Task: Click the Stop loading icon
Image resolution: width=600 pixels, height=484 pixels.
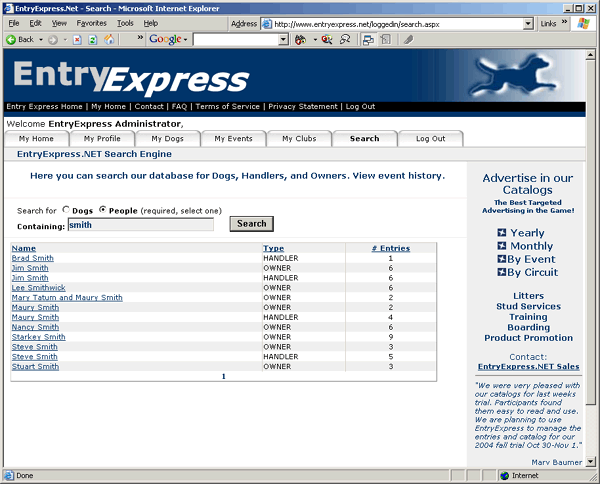Action: coord(77,40)
